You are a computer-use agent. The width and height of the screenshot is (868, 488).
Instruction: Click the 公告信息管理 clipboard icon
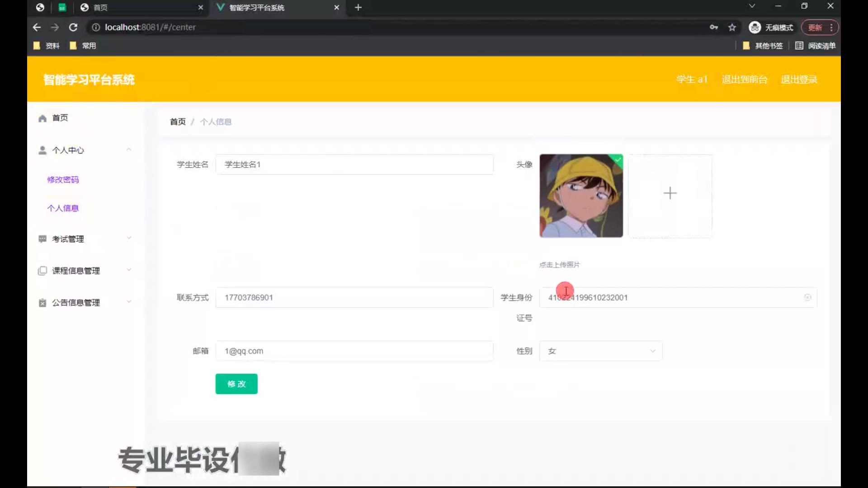tap(42, 303)
